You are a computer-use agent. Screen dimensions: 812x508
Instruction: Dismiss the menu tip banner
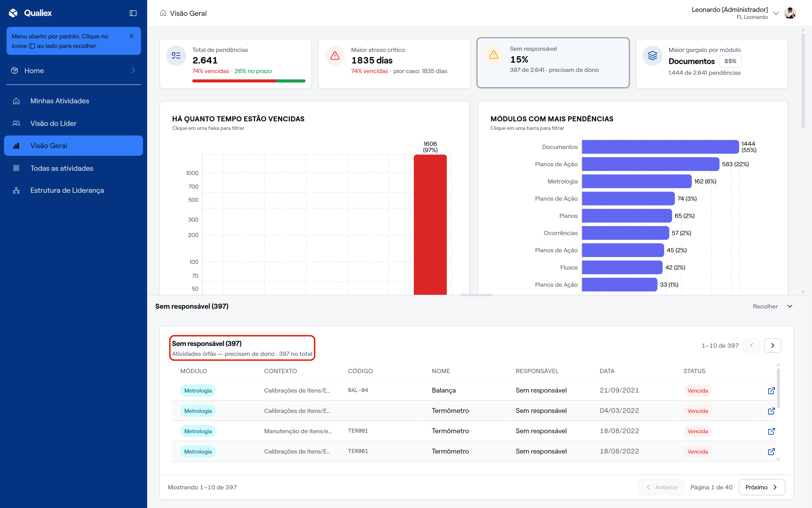point(132,36)
